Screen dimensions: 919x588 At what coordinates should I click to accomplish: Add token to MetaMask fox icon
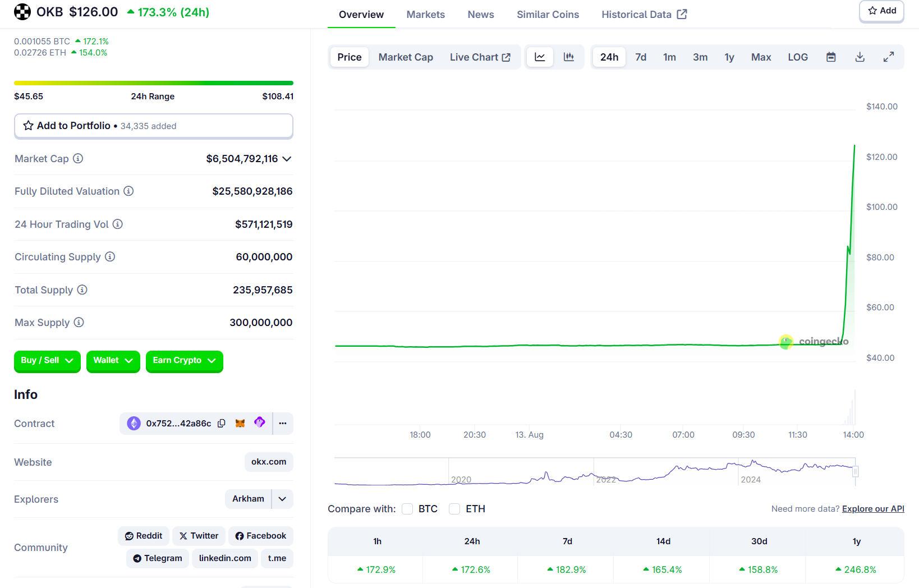[x=240, y=424]
